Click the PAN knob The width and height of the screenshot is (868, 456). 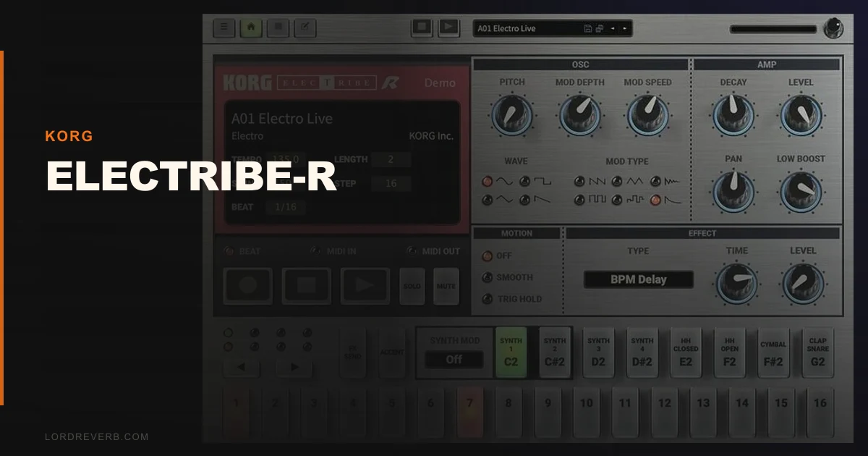(x=733, y=192)
